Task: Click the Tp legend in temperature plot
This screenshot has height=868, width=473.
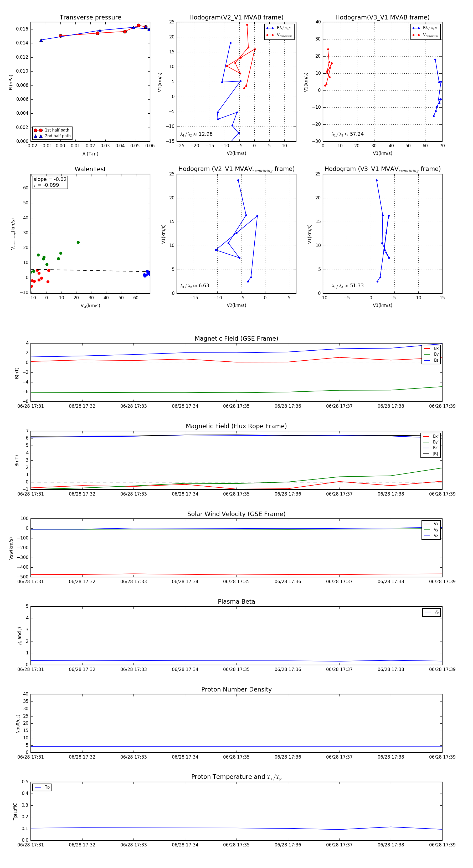Action: 42,788
